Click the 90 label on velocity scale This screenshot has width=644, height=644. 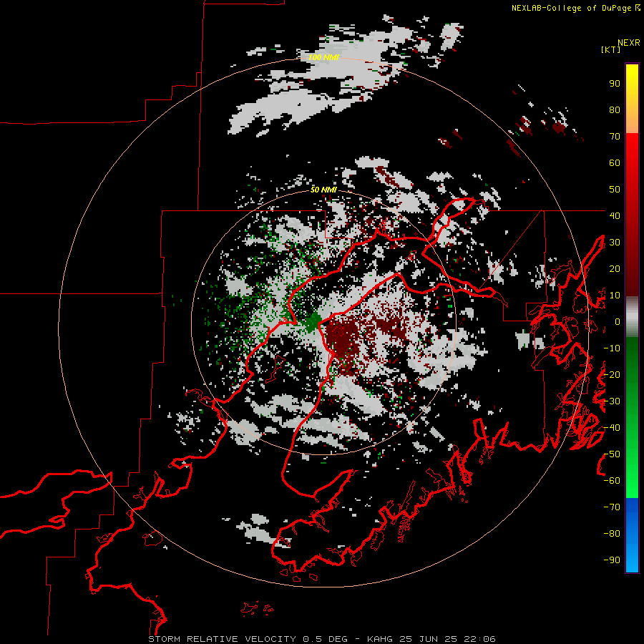click(615, 84)
